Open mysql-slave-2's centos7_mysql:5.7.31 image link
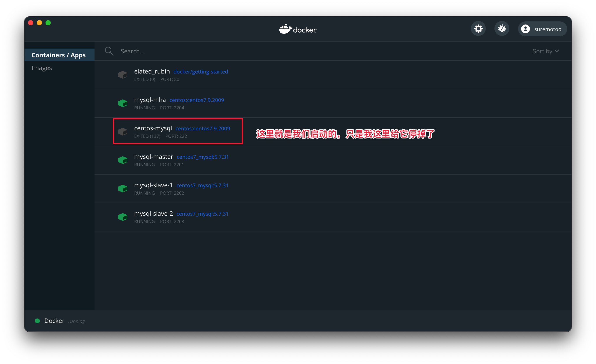596x364 pixels. [202, 214]
